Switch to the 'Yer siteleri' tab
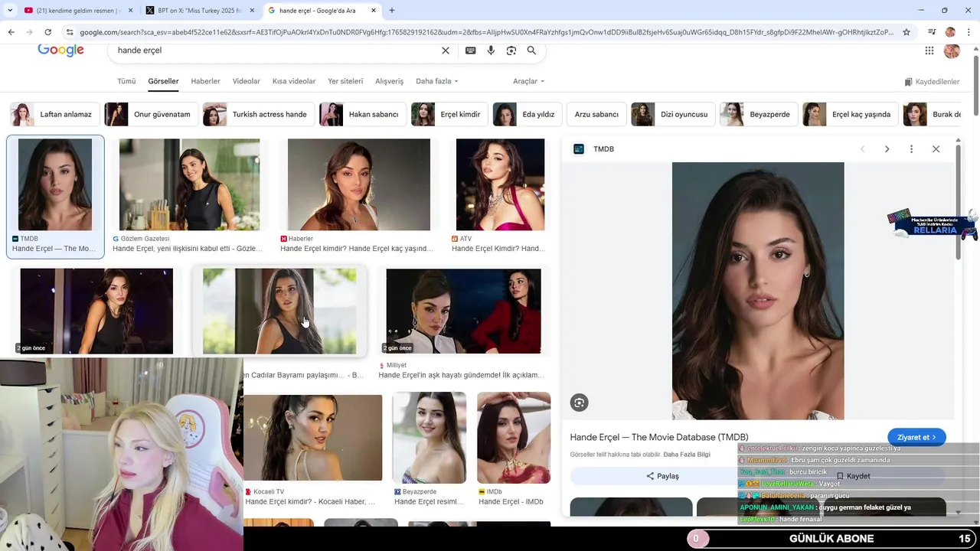The height and width of the screenshot is (551, 980). pos(345,81)
